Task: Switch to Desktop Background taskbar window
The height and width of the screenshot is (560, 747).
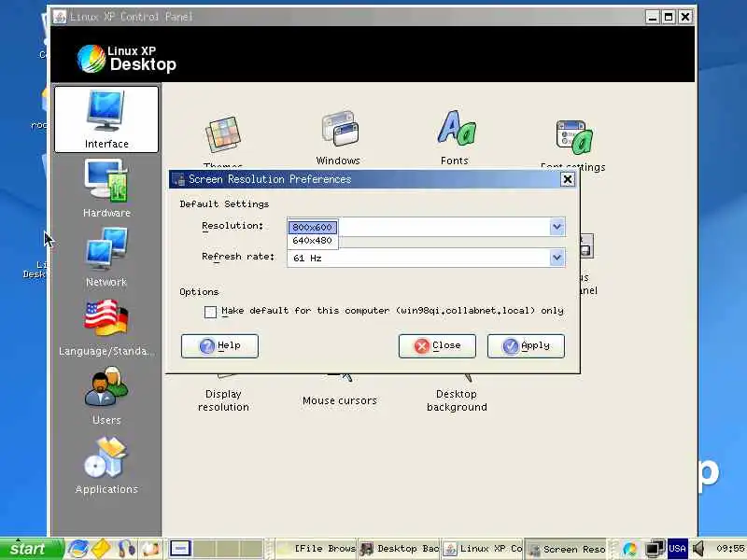Action: pyautogui.click(x=400, y=549)
